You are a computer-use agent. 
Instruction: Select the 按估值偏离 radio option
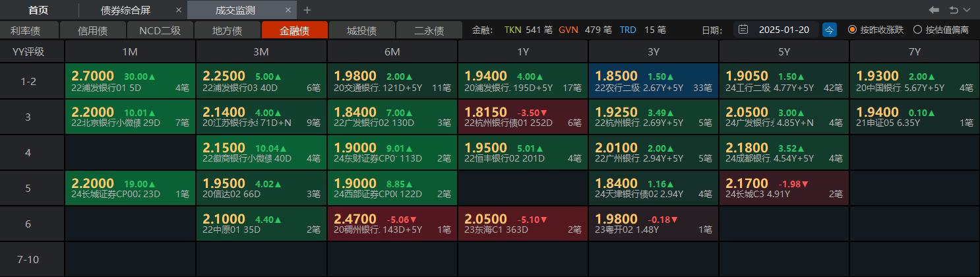(917, 30)
